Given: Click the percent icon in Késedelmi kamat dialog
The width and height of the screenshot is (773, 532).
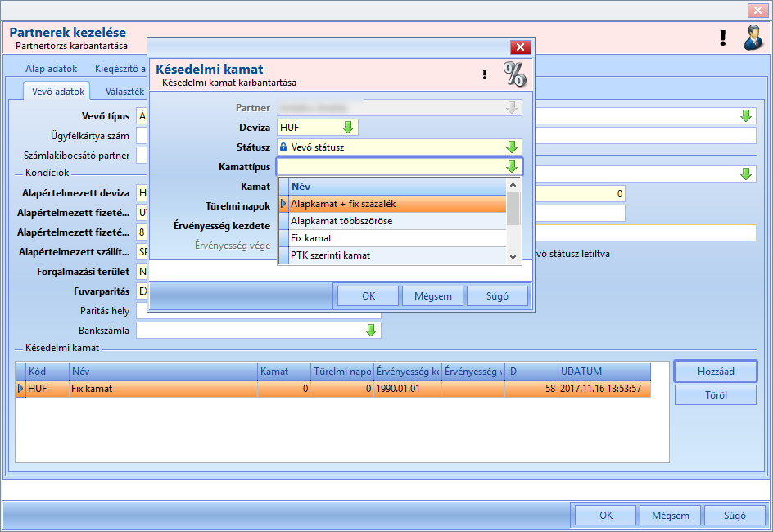Looking at the screenshot, I should [515, 74].
